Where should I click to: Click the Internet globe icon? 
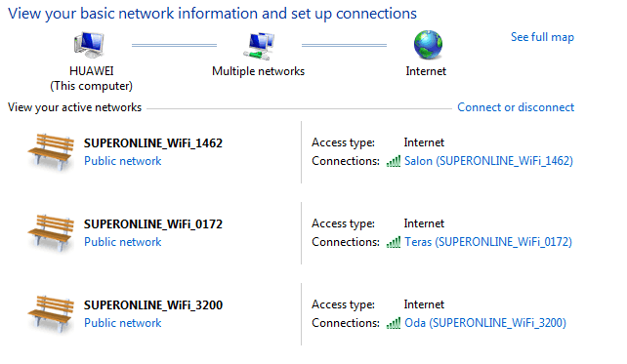point(428,45)
